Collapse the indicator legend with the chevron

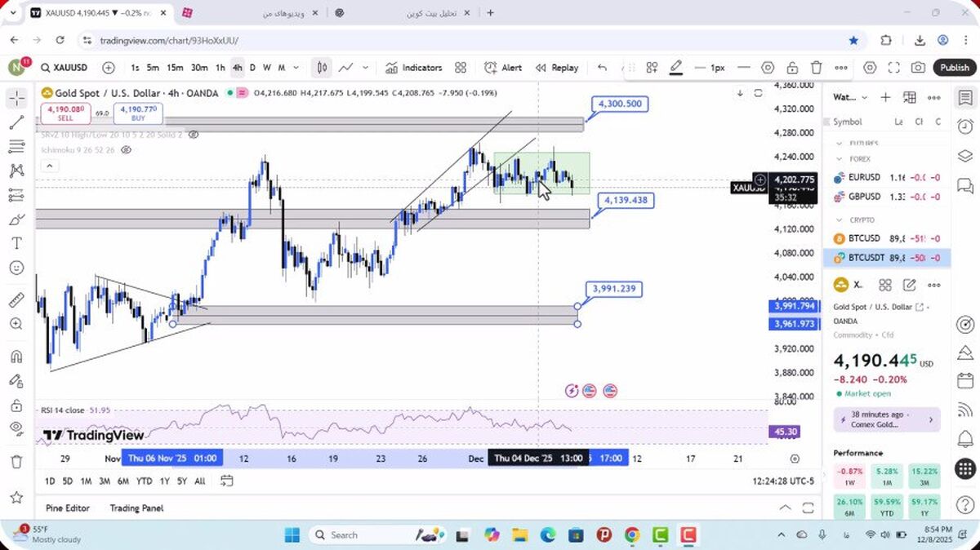(48, 166)
